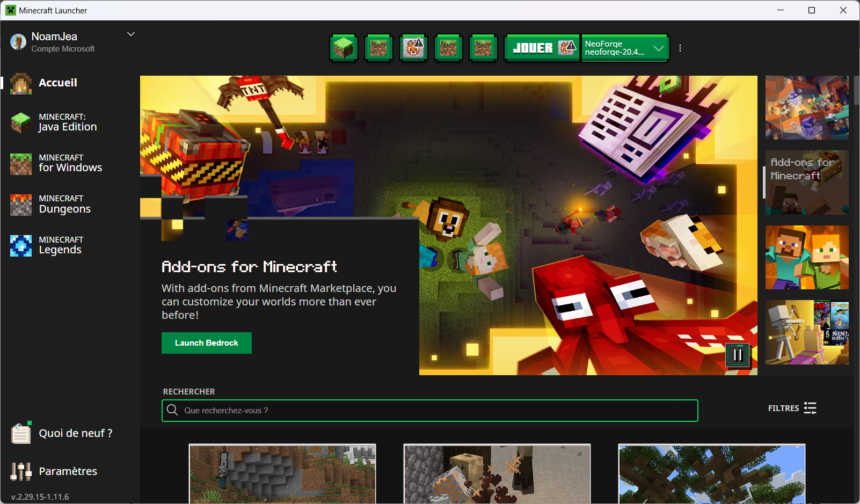Screen dimensions: 860x504
Task: Expand the NoamJea account dropdown chevron
Action: click(130, 34)
